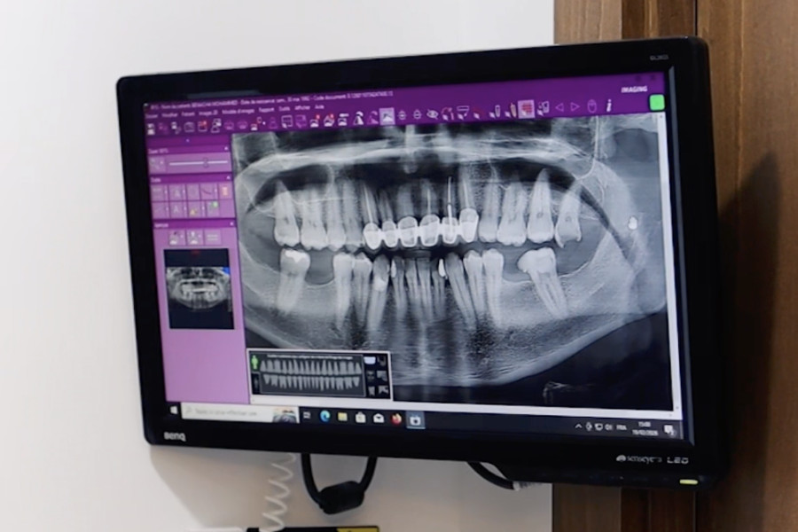Click the implant tool icon in toolbar
Screen dimensions: 798x532
497,112
